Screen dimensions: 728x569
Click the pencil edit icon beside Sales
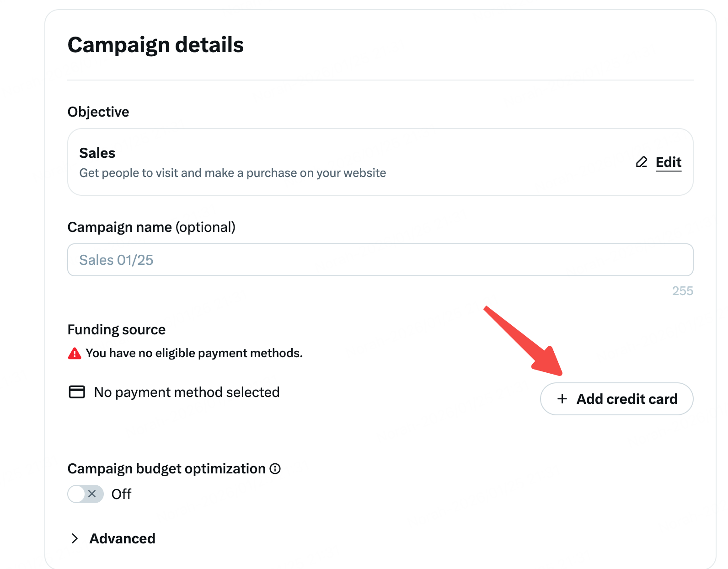tap(642, 162)
